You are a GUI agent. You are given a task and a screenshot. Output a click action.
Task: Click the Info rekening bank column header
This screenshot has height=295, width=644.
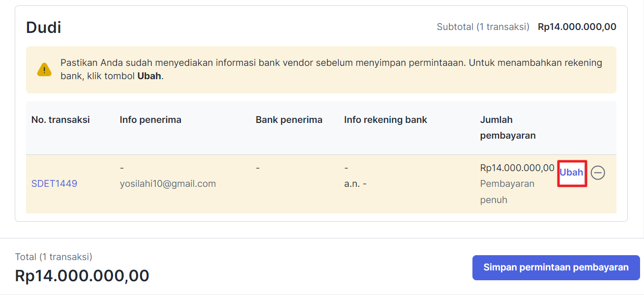(385, 119)
